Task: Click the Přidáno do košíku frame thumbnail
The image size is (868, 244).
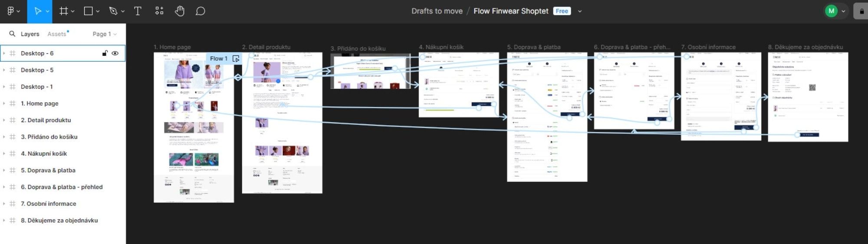Action: (371, 71)
